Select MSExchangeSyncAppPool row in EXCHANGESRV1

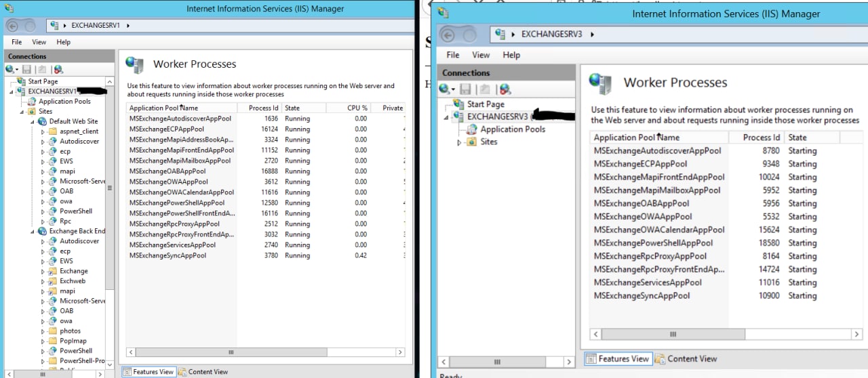click(266, 255)
